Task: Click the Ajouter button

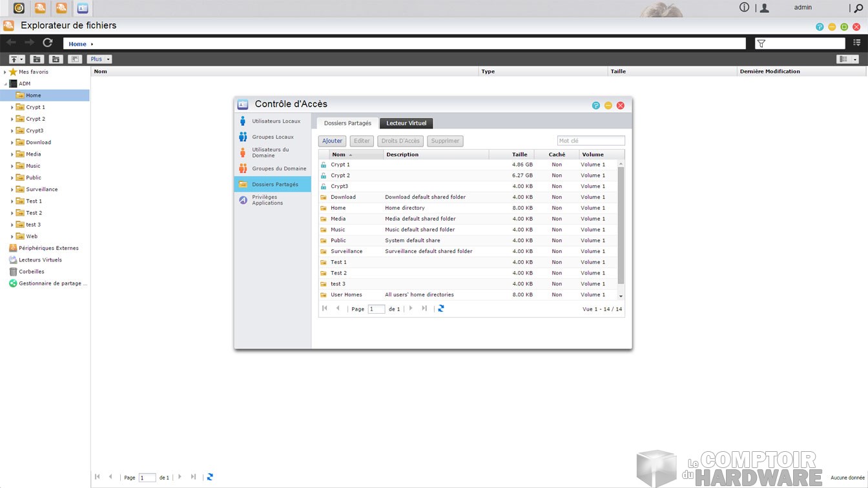Action: coord(332,141)
